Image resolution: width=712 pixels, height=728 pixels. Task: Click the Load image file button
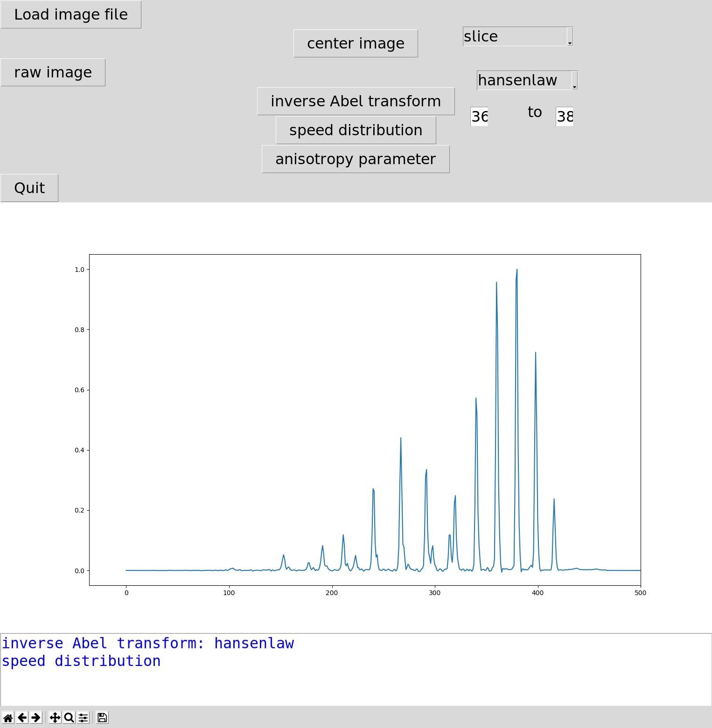[x=71, y=14]
